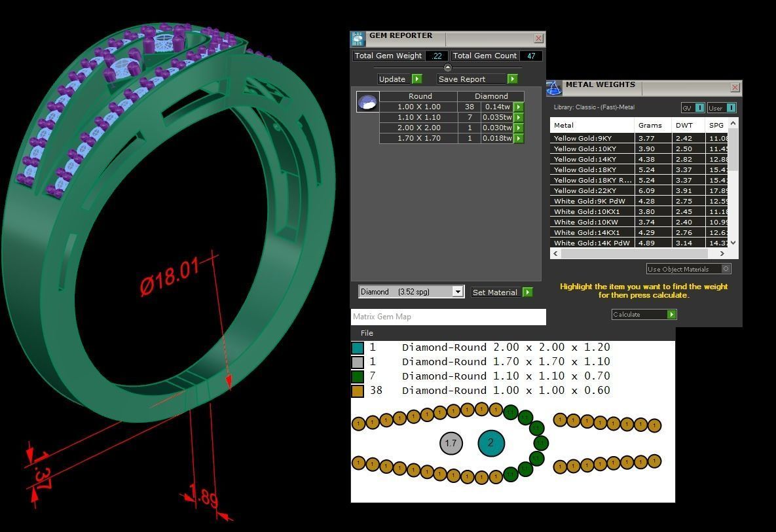Click the gray swatch for 1.70 diamond
The width and height of the screenshot is (776, 532).
click(358, 362)
